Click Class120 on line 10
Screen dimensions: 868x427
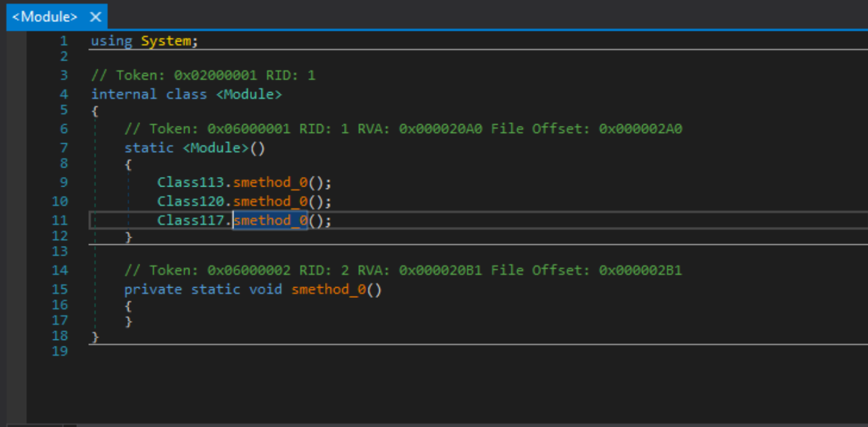click(x=191, y=201)
